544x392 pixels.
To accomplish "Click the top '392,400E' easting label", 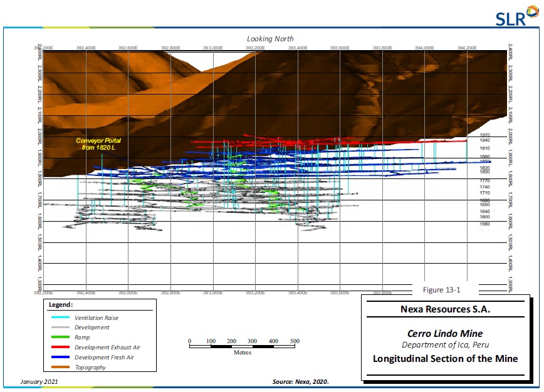I will pyautogui.click(x=86, y=48).
